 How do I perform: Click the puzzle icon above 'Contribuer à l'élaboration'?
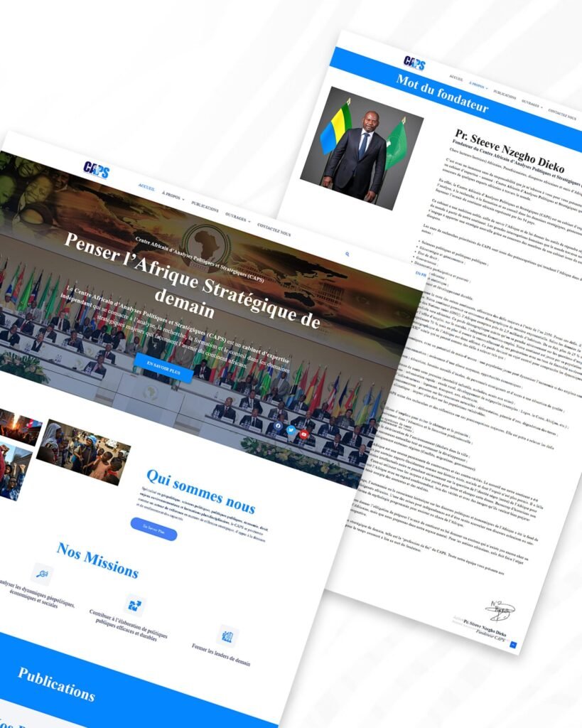pyautogui.click(x=135, y=605)
